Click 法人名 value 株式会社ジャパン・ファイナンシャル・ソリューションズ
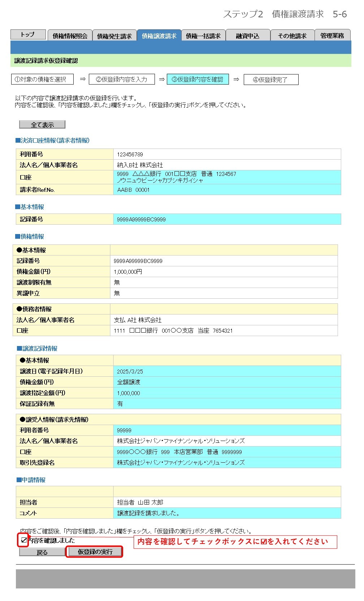The height and width of the screenshot is (601, 364). (x=181, y=441)
